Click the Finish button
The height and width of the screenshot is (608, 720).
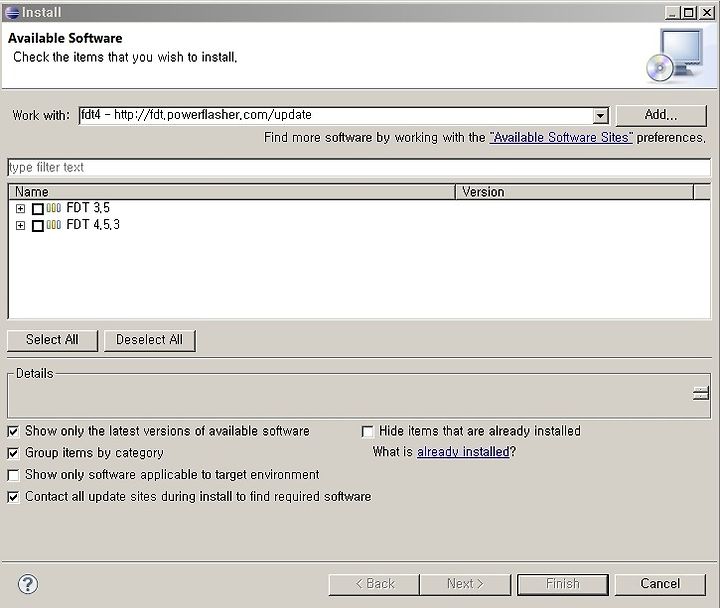562,584
